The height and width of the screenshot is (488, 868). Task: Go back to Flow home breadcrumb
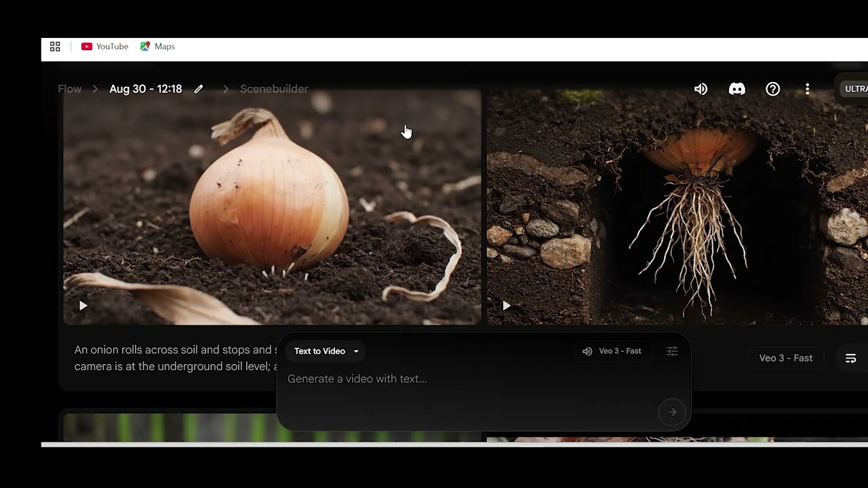69,89
